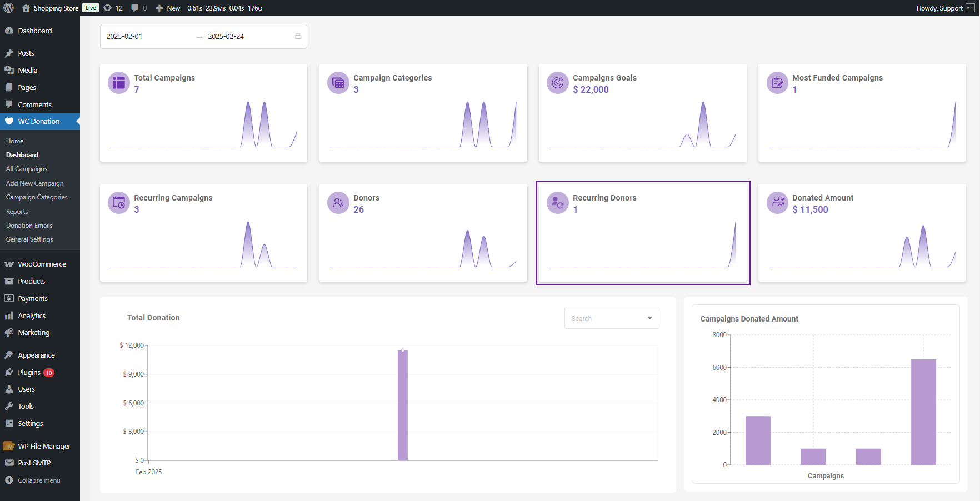Screen dimensions: 980x501
Task: Click the Donors people icon
Action: tap(338, 203)
